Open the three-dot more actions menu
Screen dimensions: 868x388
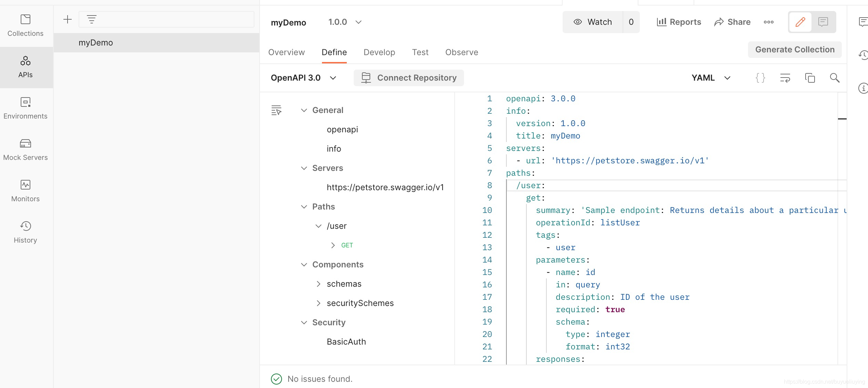(768, 22)
